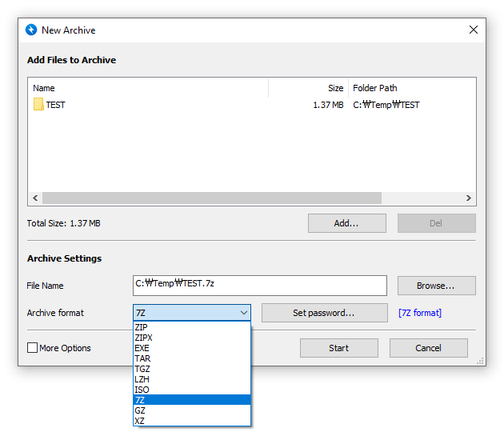
Task: Collapse the Archive format dropdown arrow
Action: click(x=243, y=313)
